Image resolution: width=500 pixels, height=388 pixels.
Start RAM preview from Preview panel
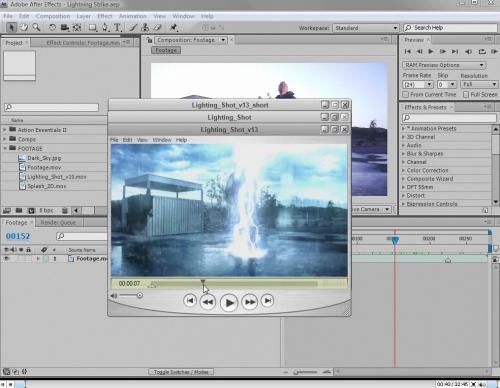click(x=494, y=51)
